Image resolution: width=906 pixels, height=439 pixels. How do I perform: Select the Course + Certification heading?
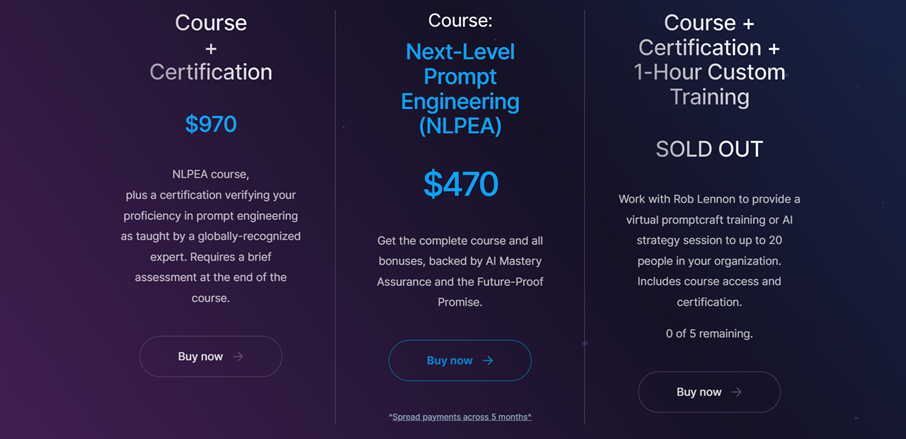211,48
